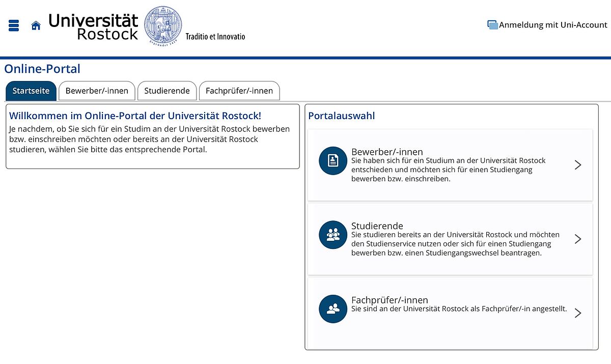
Task: Expand Bewerber/-innen card chevron
Action: point(577,164)
